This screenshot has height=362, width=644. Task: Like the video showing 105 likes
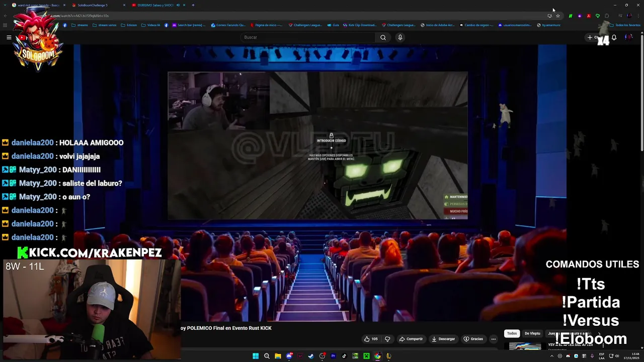371,339
